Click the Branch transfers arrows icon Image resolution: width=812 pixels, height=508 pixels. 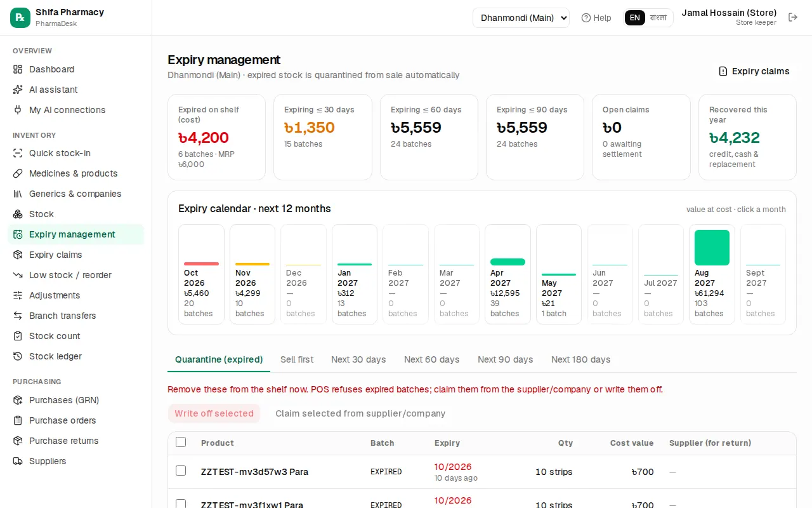point(18,316)
